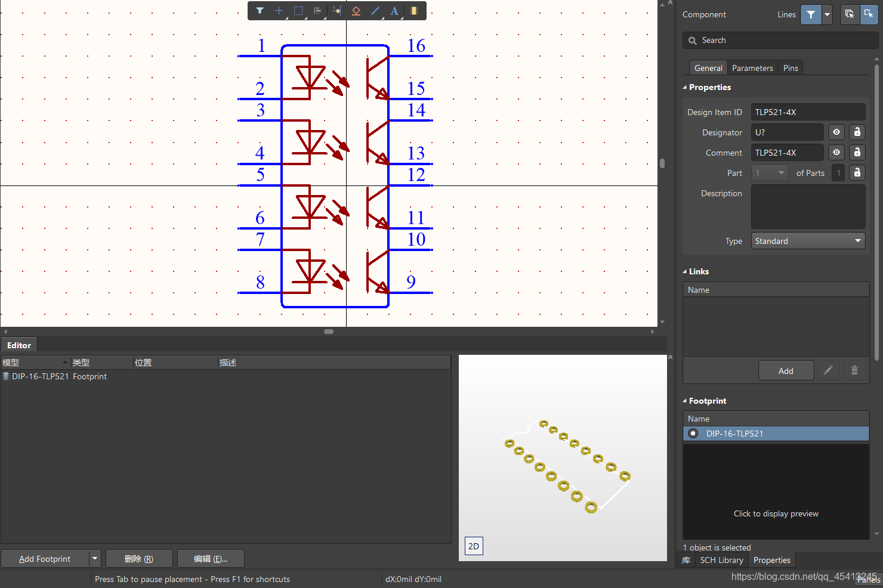Screen dimensions: 883x588
Task: Sort by the 模型 column header
Action: (x=35, y=363)
